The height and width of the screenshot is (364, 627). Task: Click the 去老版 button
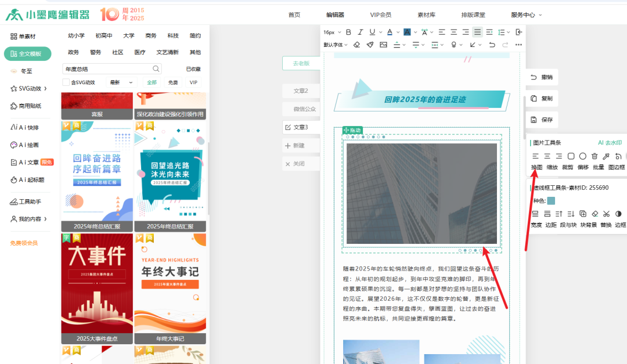(301, 63)
